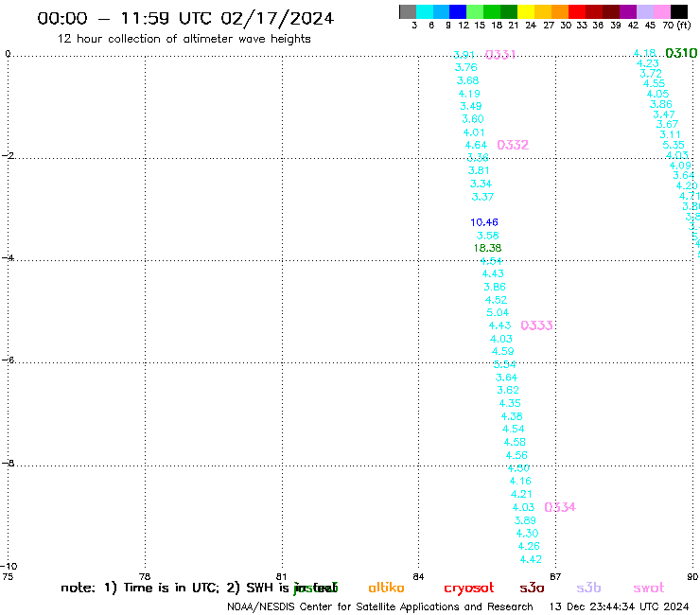Click wave height value 3.60

coord(473,119)
